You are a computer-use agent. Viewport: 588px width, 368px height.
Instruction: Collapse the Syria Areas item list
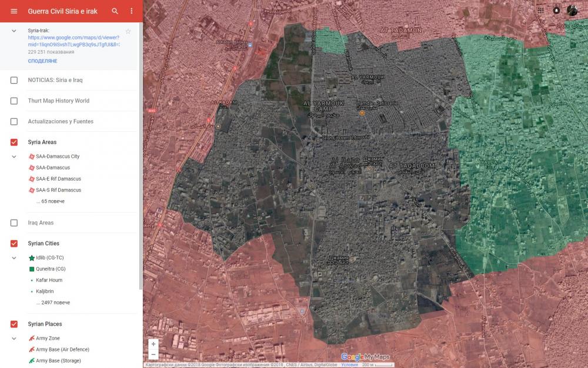14,157
